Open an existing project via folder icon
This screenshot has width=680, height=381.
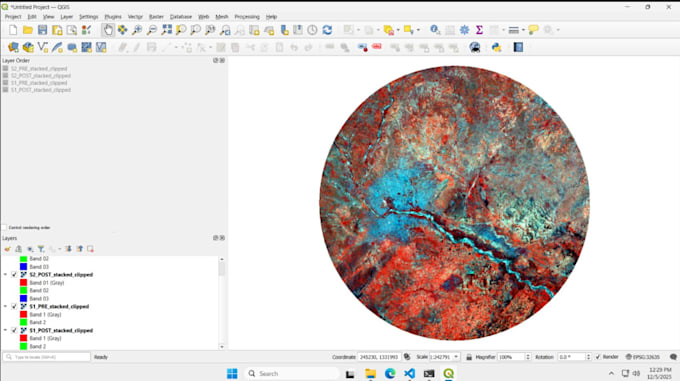click(x=28, y=30)
